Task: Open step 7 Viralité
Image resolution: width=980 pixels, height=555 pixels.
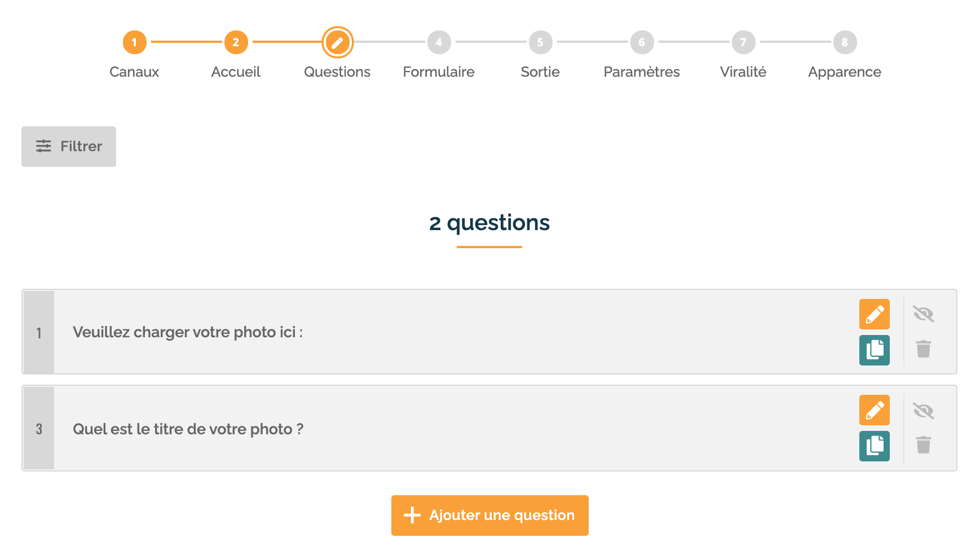Action: (743, 42)
